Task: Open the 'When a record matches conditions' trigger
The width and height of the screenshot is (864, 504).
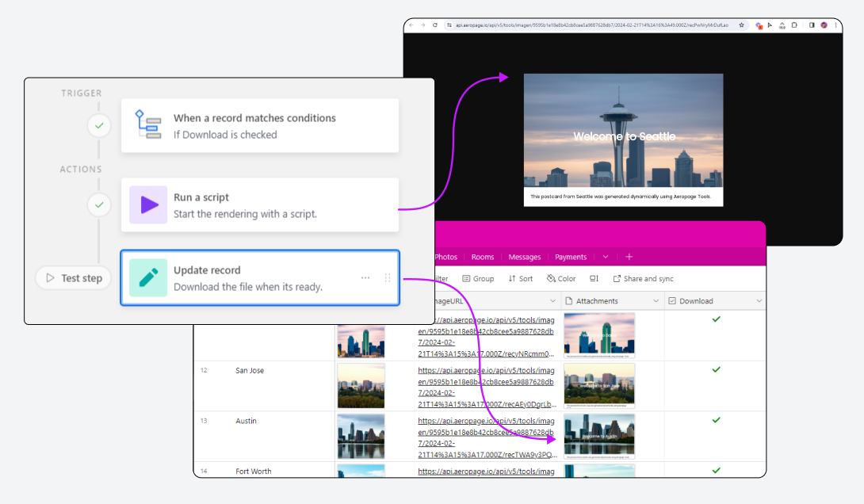Action: [x=260, y=125]
